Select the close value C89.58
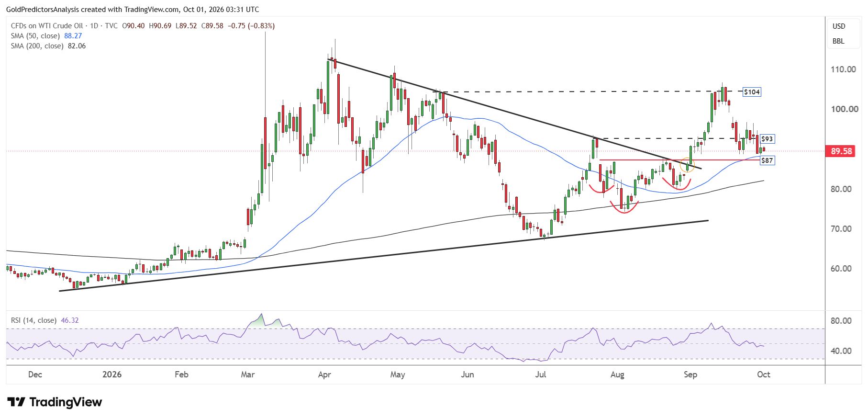The image size is (868, 420). (x=212, y=26)
